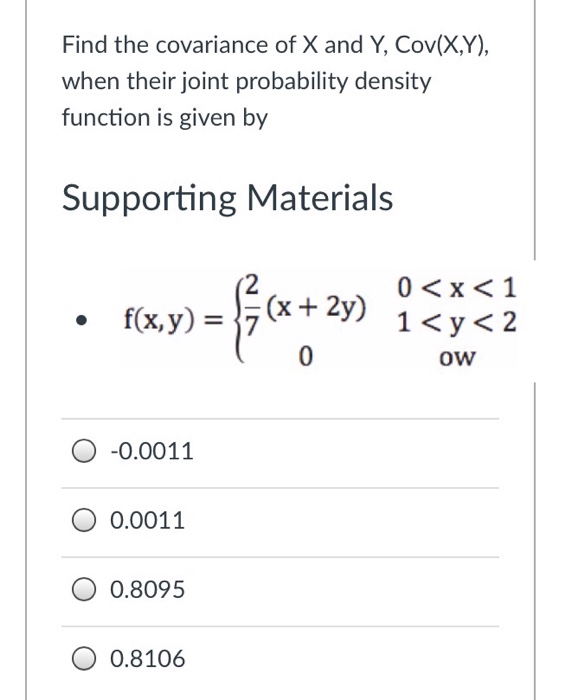Click the bullet point before f(x,y)

81,320
